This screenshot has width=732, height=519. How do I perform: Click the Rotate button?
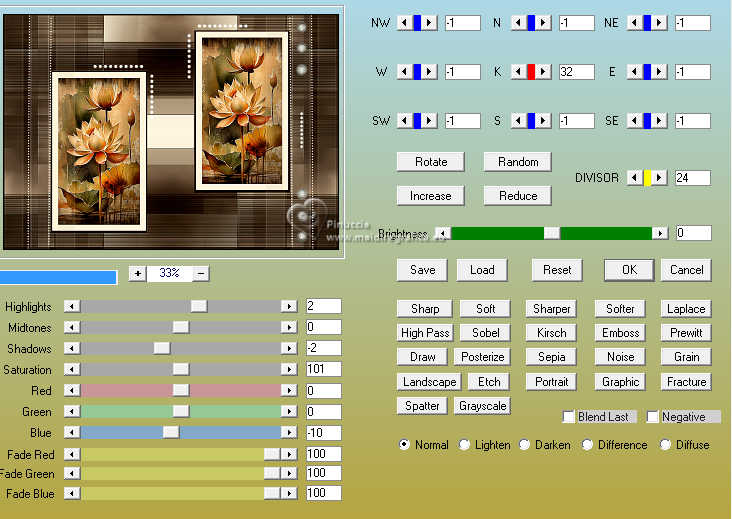point(431,162)
